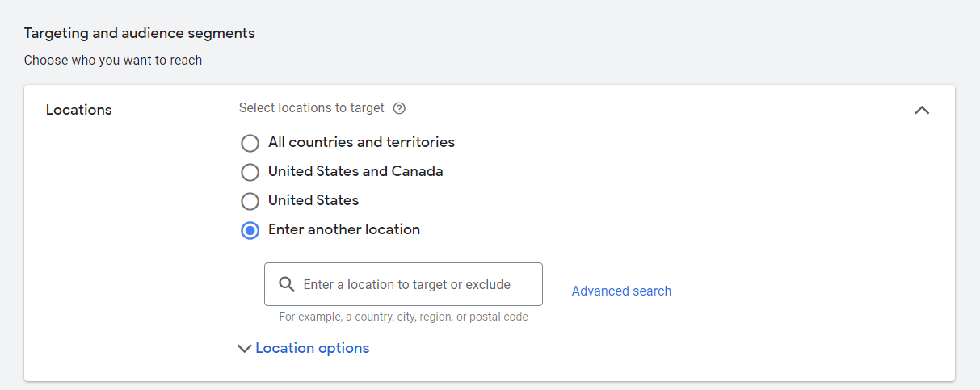This screenshot has height=390, width=980.
Task: Expand the chevron arrow beside Location options
Action: (x=245, y=349)
